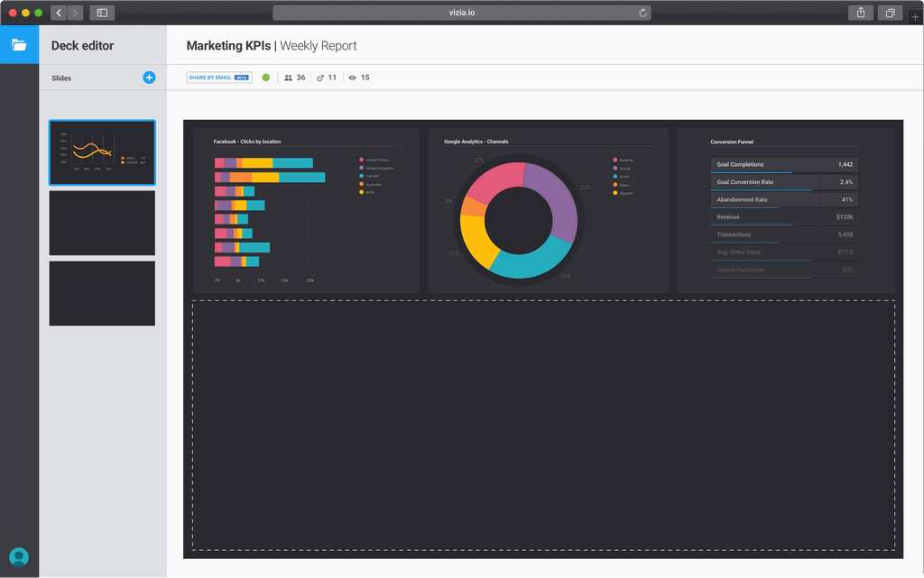Viewport: 924px width, 578px height.
Task: Click the Goal Completions funnel row
Action: pos(783,165)
